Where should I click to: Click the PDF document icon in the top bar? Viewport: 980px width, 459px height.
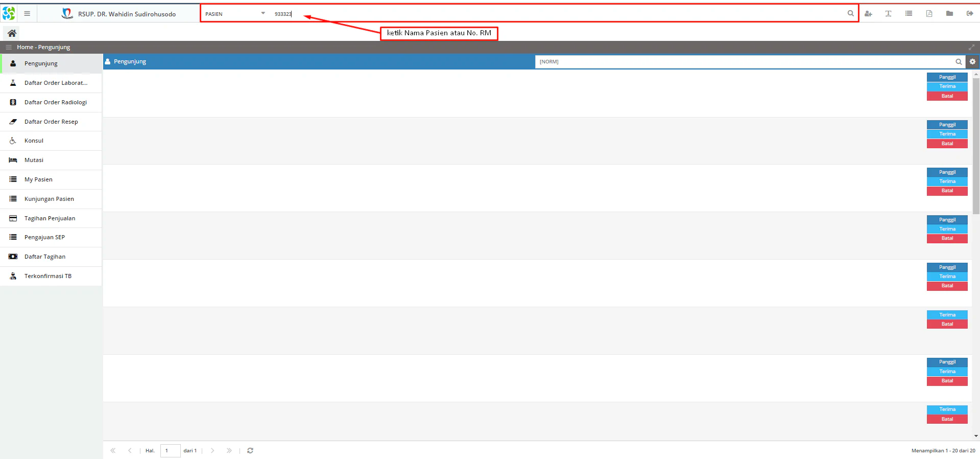(929, 14)
